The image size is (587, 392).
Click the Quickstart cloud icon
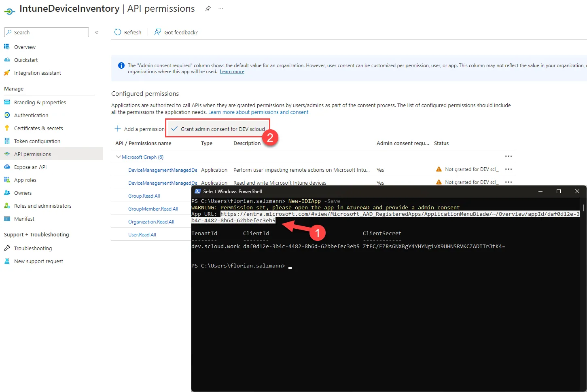point(7,60)
